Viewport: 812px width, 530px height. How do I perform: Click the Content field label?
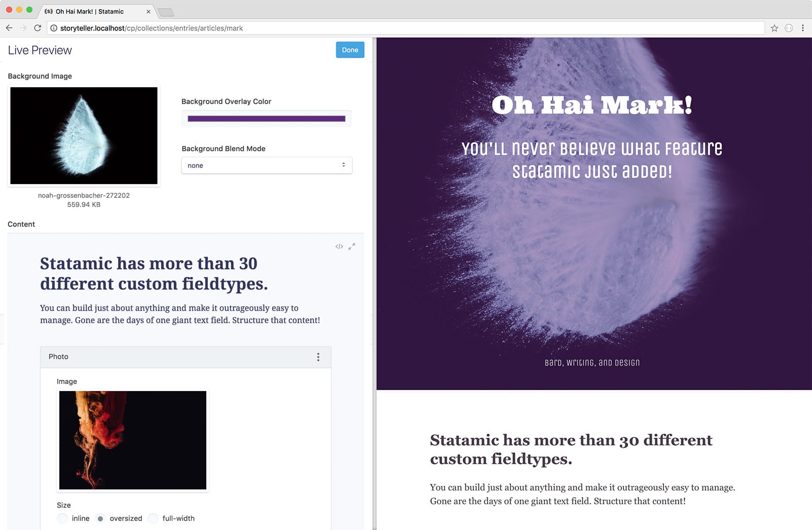tap(21, 224)
